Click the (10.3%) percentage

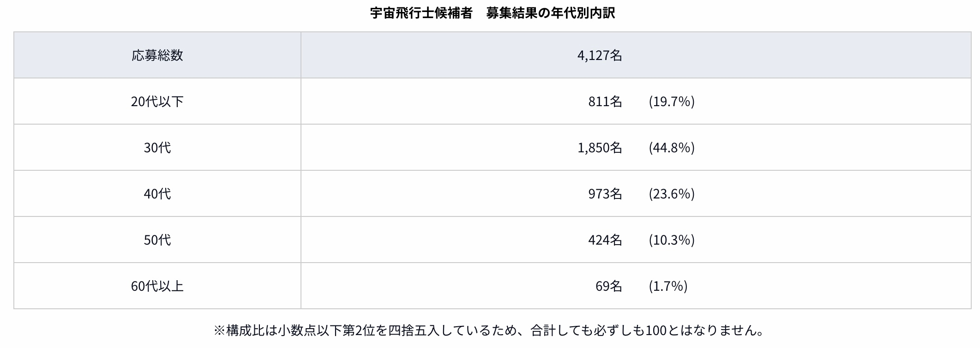pyautogui.click(x=671, y=240)
